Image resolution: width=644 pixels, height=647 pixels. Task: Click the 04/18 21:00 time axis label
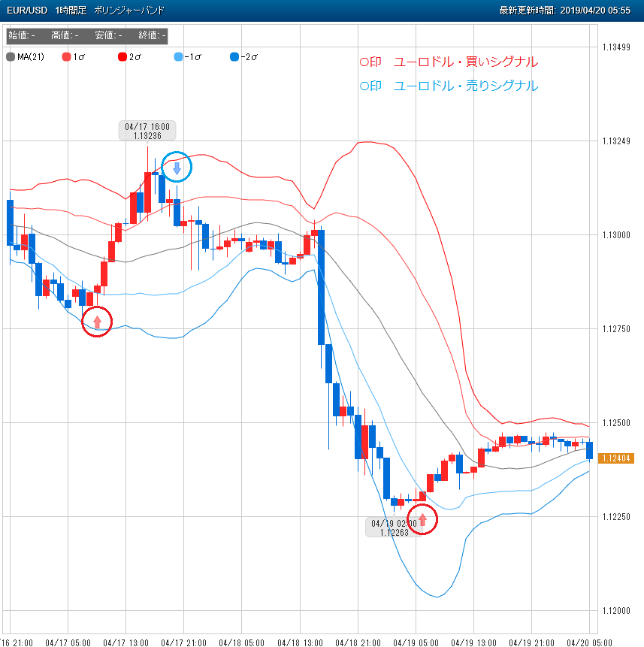(358, 642)
